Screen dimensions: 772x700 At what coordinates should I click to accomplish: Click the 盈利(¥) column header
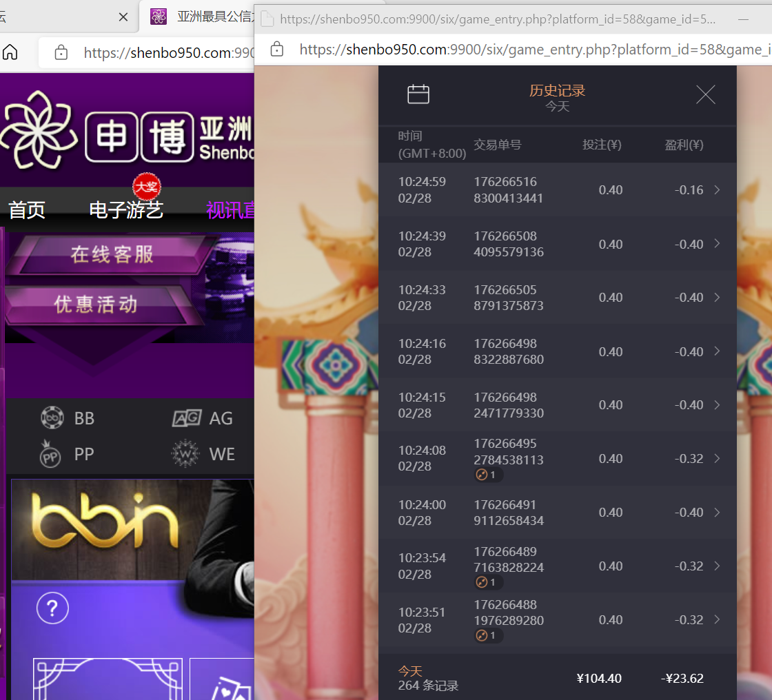(684, 145)
